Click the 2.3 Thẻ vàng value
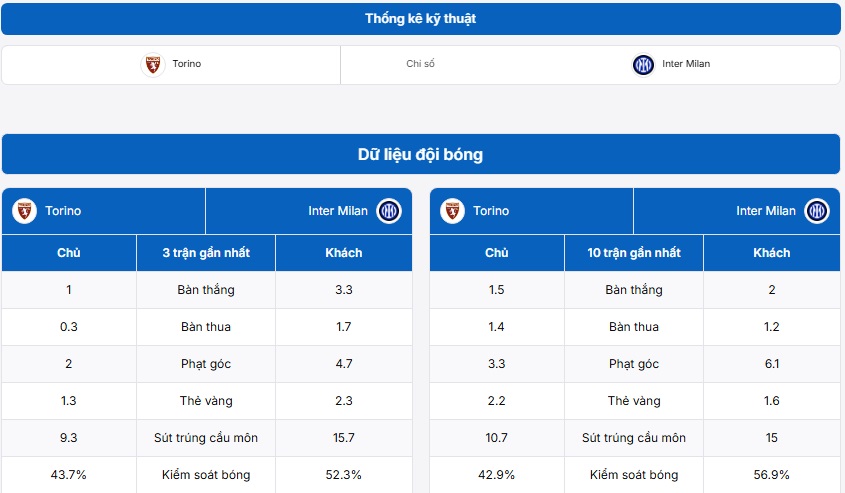This screenshot has width=845, height=493. [x=344, y=401]
